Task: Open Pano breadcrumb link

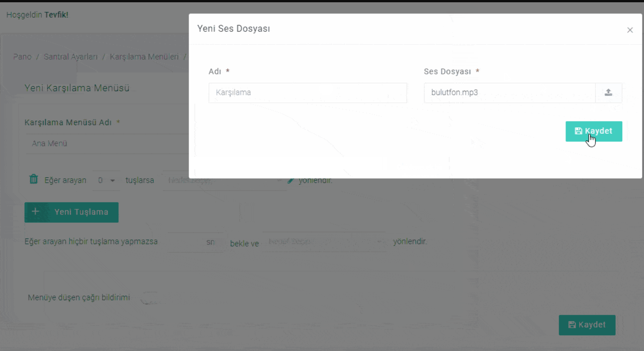Action: [x=22, y=57]
